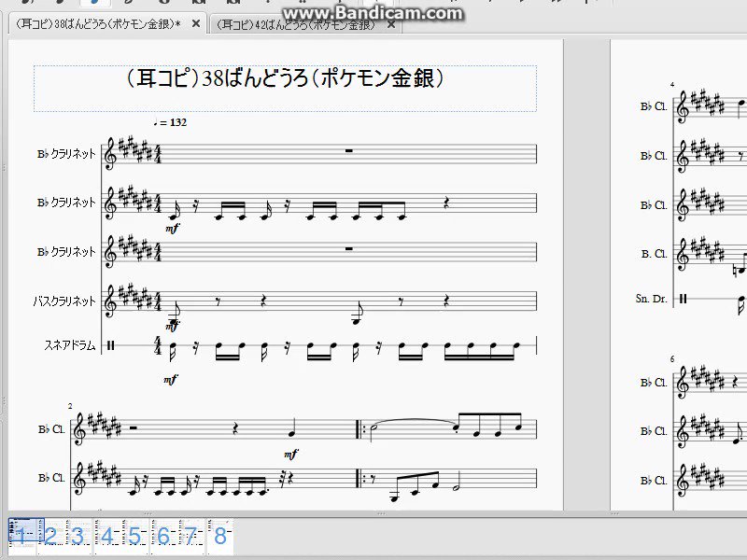Go to page 4 in the navigator
The image size is (747, 560).
pos(107,536)
